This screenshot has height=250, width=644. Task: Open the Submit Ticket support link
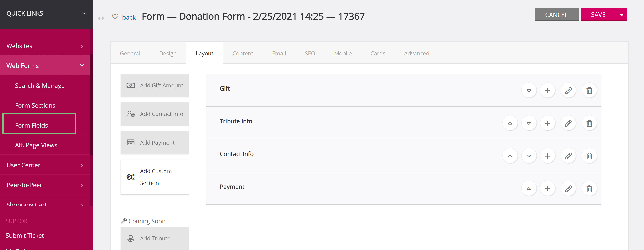click(25, 235)
